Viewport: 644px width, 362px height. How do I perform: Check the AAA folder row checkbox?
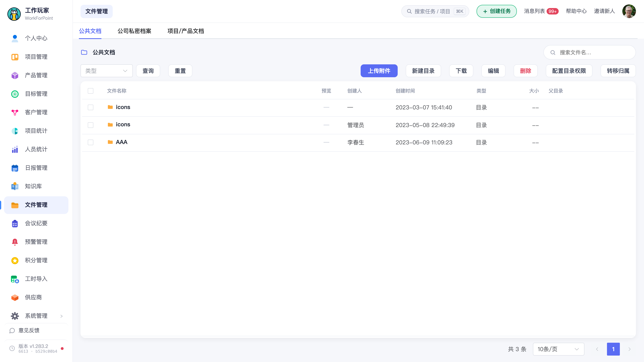click(x=91, y=142)
